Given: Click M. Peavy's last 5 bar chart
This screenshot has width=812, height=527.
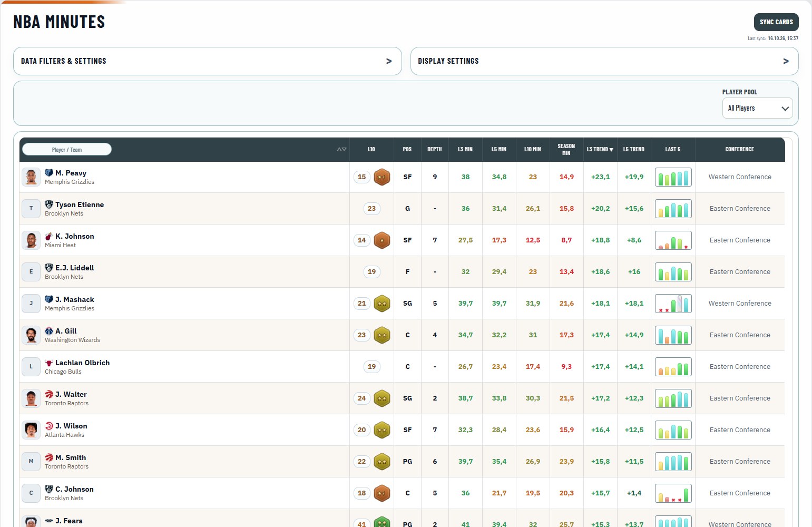Looking at the screenshot, I should 673,177.
